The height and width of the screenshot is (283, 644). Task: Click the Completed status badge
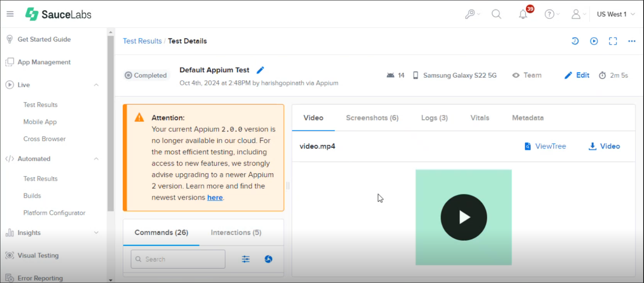[x=146, y=75]
